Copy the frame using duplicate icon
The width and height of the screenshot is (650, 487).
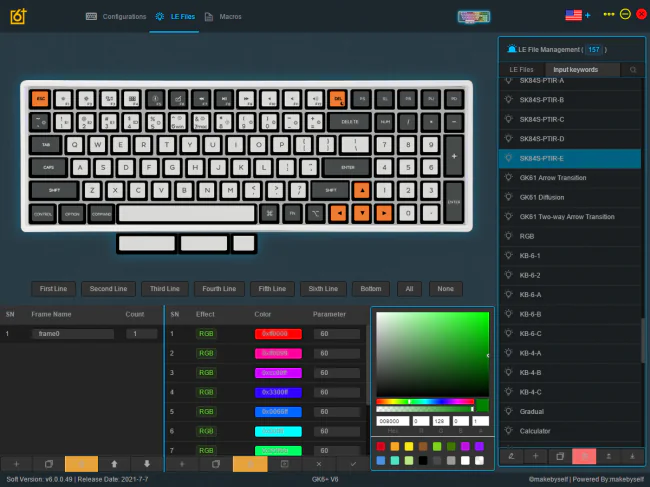click(x=49, y=464)
